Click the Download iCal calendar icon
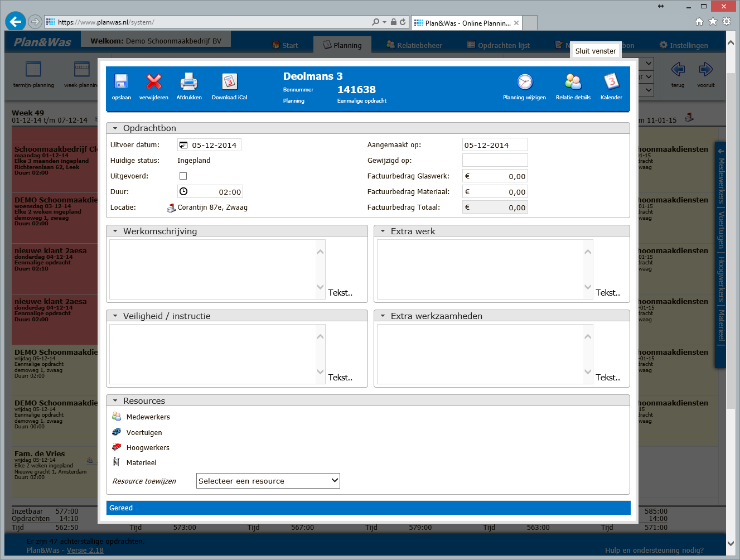740x560 pixels. (x=229, y=81)
